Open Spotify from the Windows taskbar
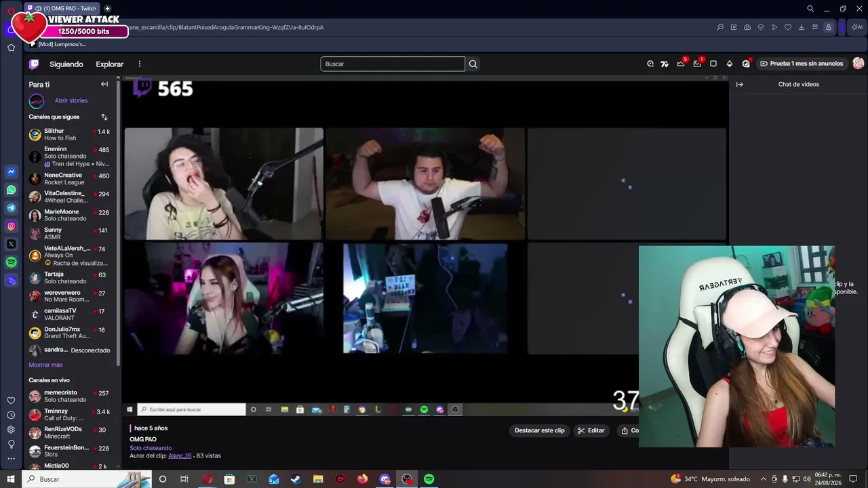Image resolution: width=868 pixels, height=488 pixels. 429,479
